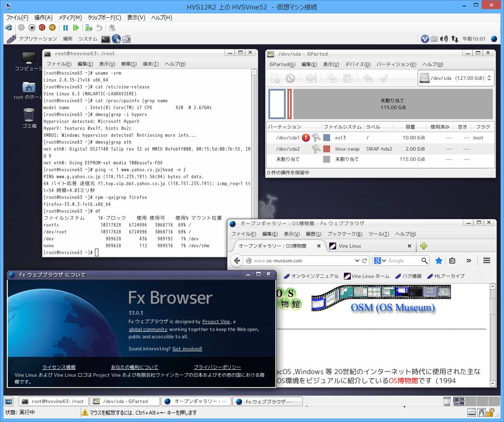Viewport: 504px width, 422px height.
Task: Open the Google search engine selector dropdown
Action: pos(380,261)
